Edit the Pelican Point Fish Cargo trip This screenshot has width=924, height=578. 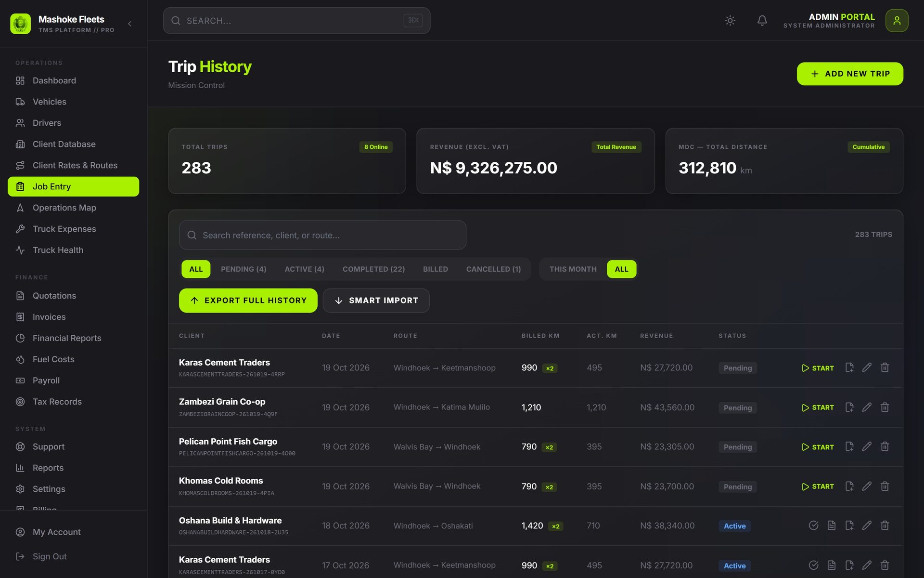pos(867,447)
